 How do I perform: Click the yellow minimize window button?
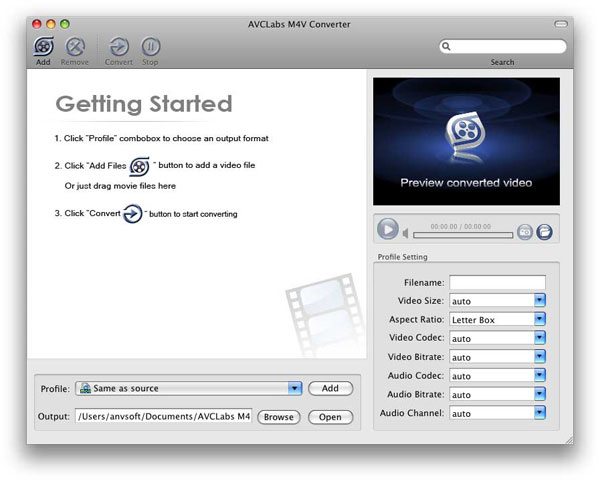coord(51,24)
